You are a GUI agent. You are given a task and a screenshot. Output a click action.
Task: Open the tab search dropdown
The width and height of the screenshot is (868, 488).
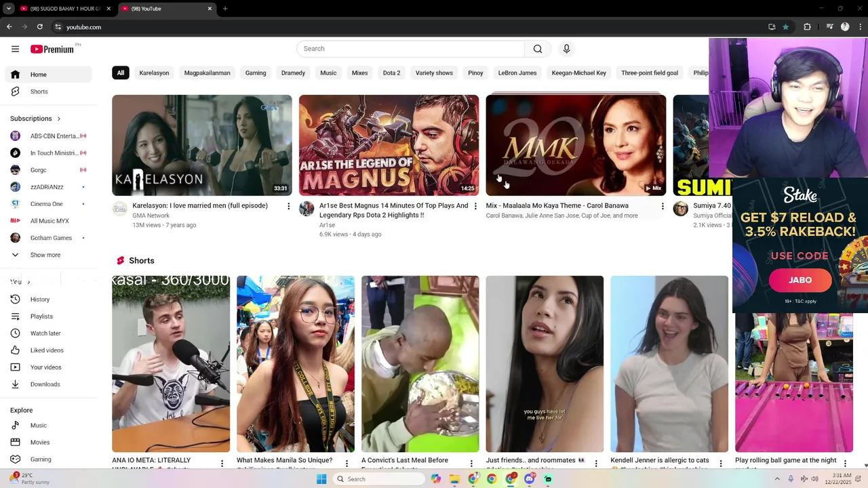(9, 9)
